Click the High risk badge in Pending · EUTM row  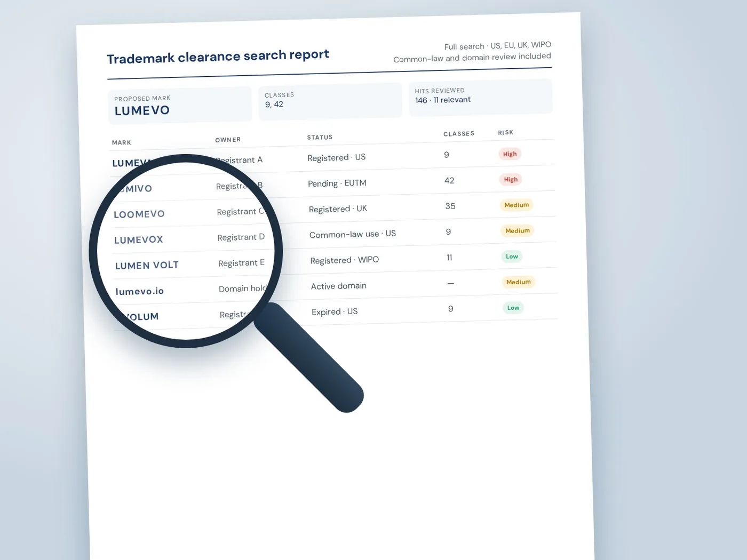(511, 180)
